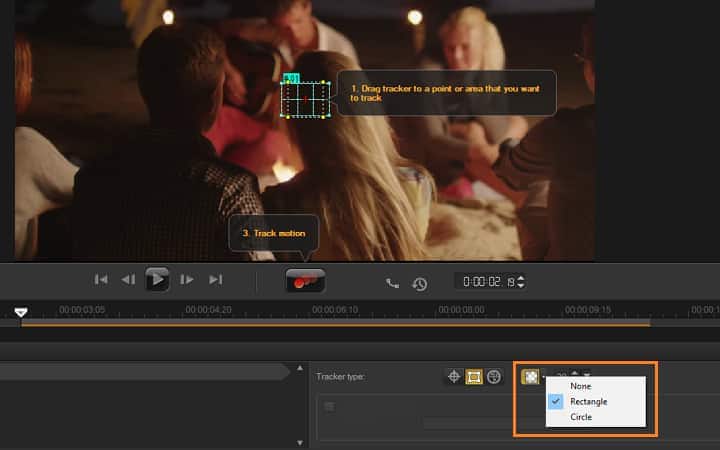Jump to the end of the clip
Screen dimensions: 720x450
[x=215, y=280]
